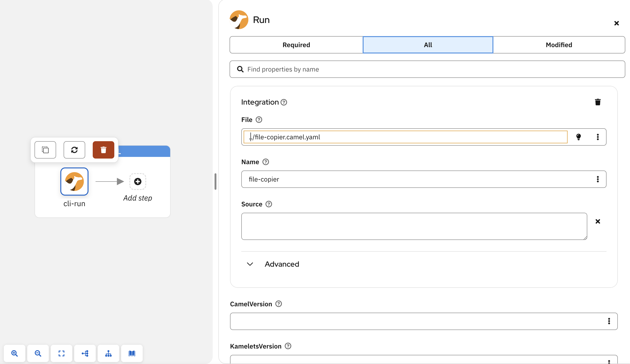Screen dimensions: 630x364
Task: Click the lightbulb suggestions icon in File field
Action: pyautogui.click(x=578, y=137)
